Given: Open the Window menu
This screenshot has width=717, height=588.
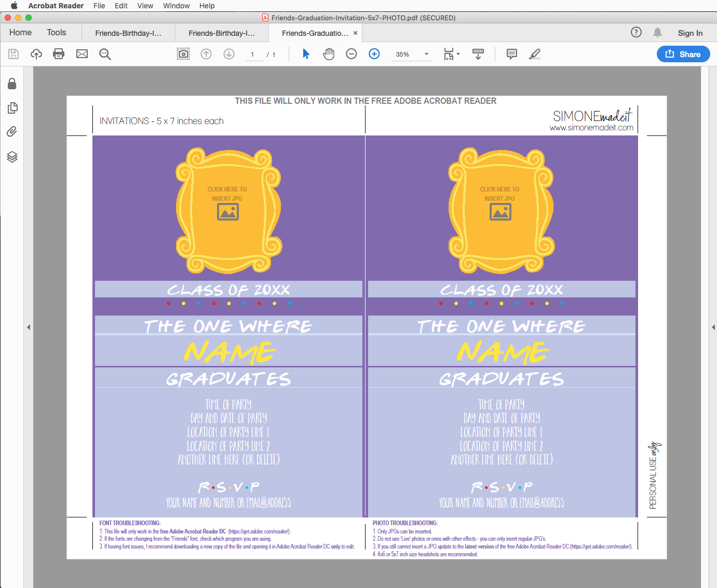Looking at the screenshot, I should click(x=177, y=6).
